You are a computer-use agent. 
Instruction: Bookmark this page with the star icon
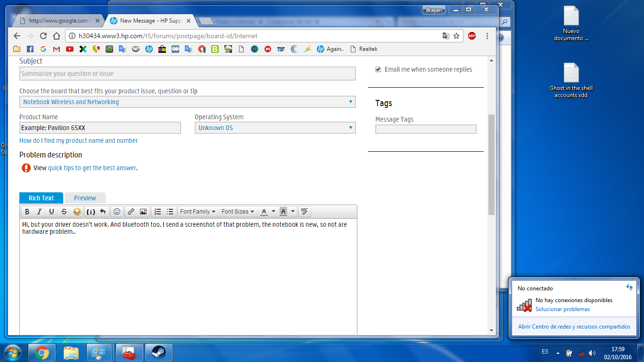(x=456, y=36)
